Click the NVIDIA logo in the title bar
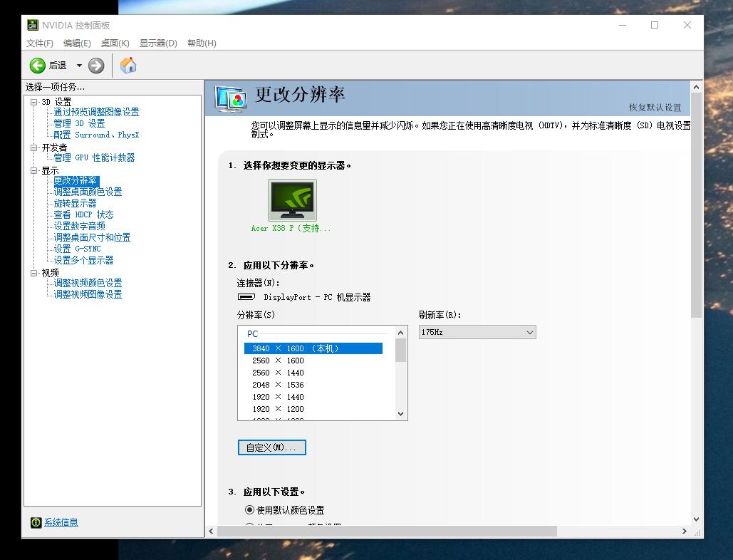Viewport: 733px width, 560px height. (31, 24)
